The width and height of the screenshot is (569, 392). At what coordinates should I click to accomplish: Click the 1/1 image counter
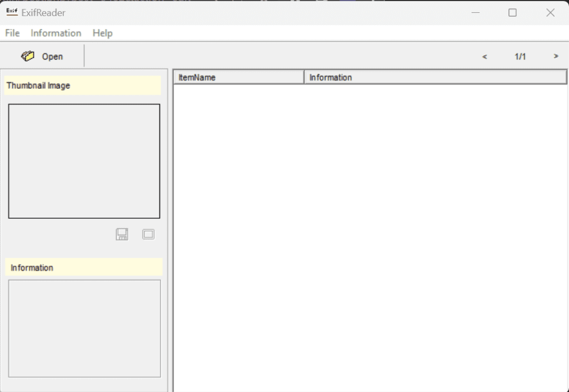pos(520,57)
